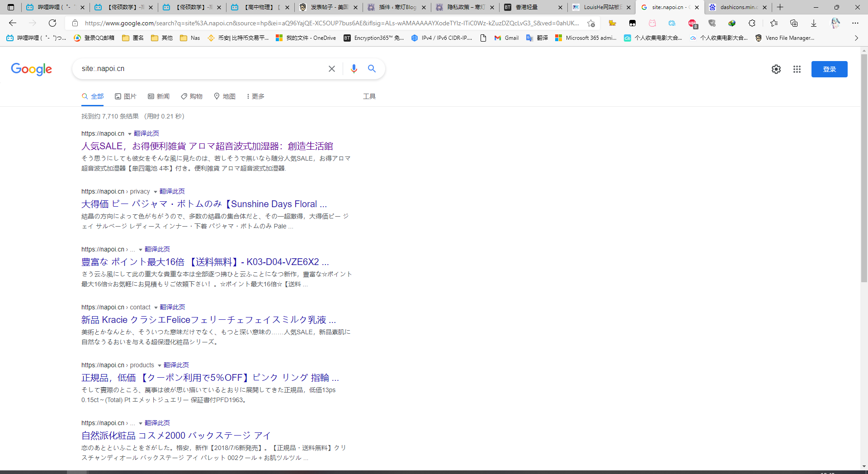Switch to the 香港轻量 browser tab
Viewport: 868px width, 474px height.
pos(533,7)
